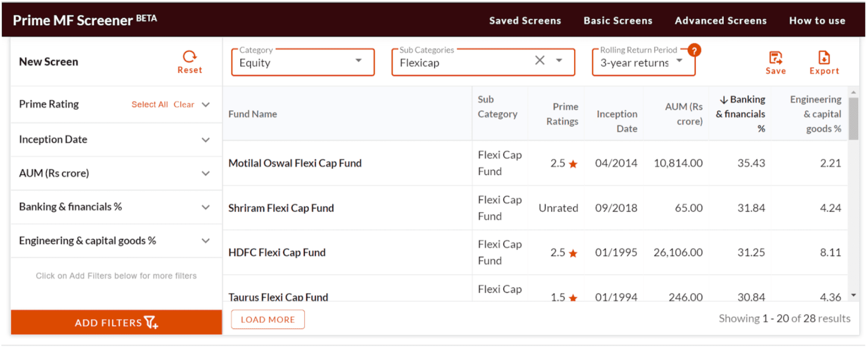Open the Sub Categories dropdown arrow
The image size is (868, 349).
pyautogui.click(x=559, y=60)
